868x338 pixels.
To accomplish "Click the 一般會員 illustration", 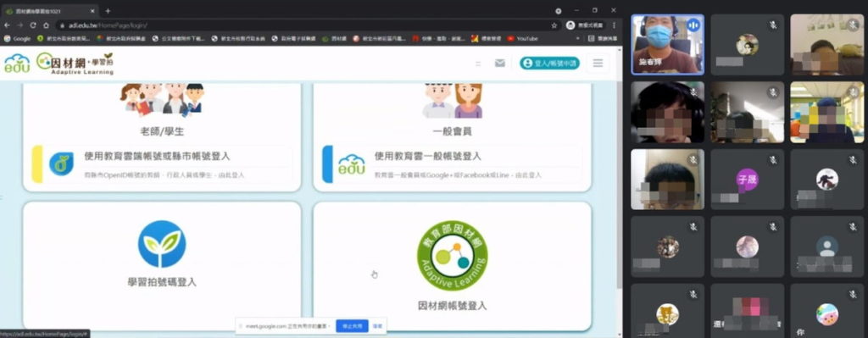I will 453,101.
